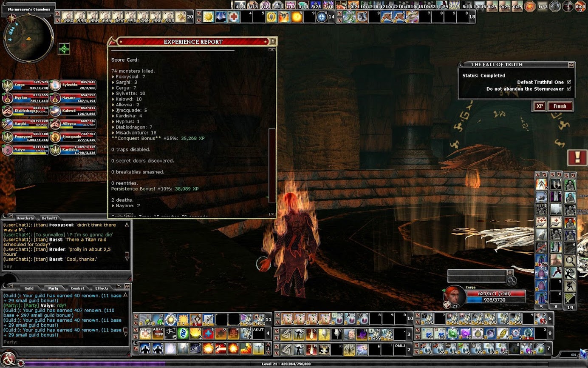The height and width of the screenshot is (368, 588).
Task: Cast the yellow sun spell on hotbar 14
Action: 208,17
